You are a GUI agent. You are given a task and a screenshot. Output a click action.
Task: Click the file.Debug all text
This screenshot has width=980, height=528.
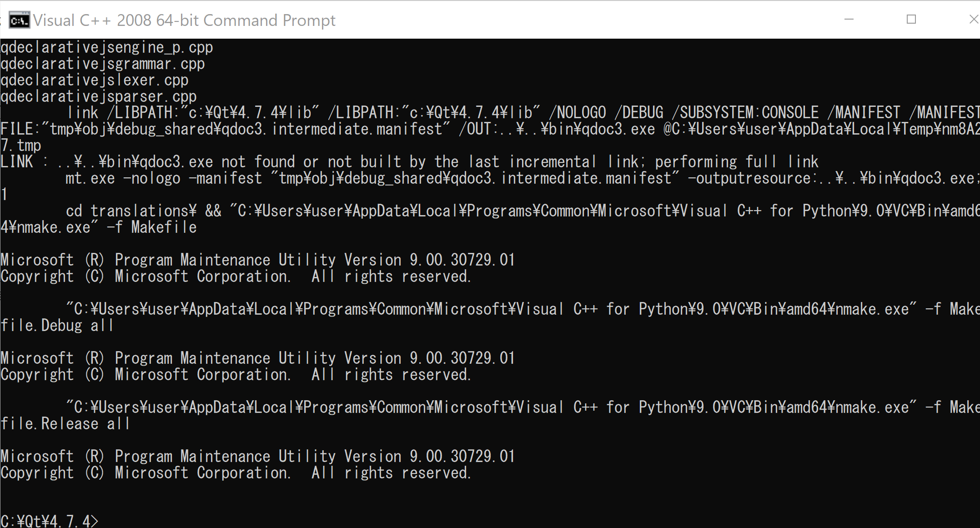tap(57, 326)
